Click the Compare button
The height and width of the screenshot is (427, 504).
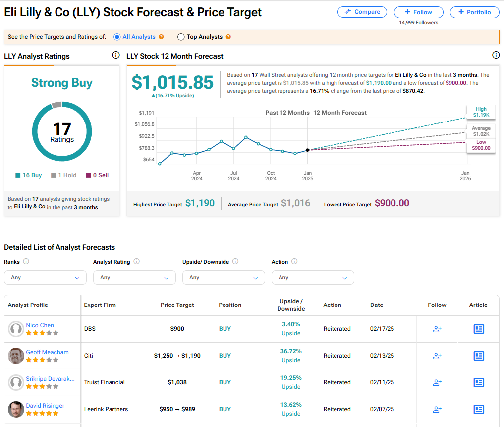(x=362, y=12)
